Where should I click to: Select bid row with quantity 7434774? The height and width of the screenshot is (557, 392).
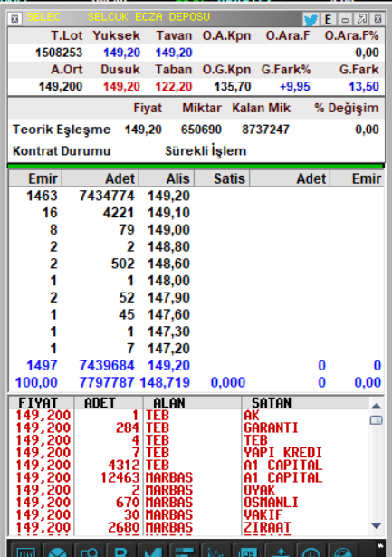tap(196, 196)
